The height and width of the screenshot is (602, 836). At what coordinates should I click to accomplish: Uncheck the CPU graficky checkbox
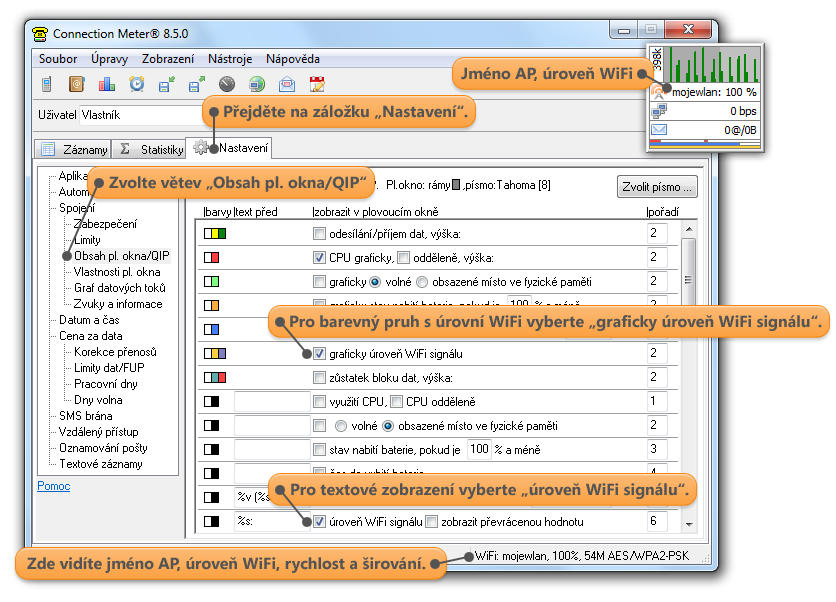point(319,258)
